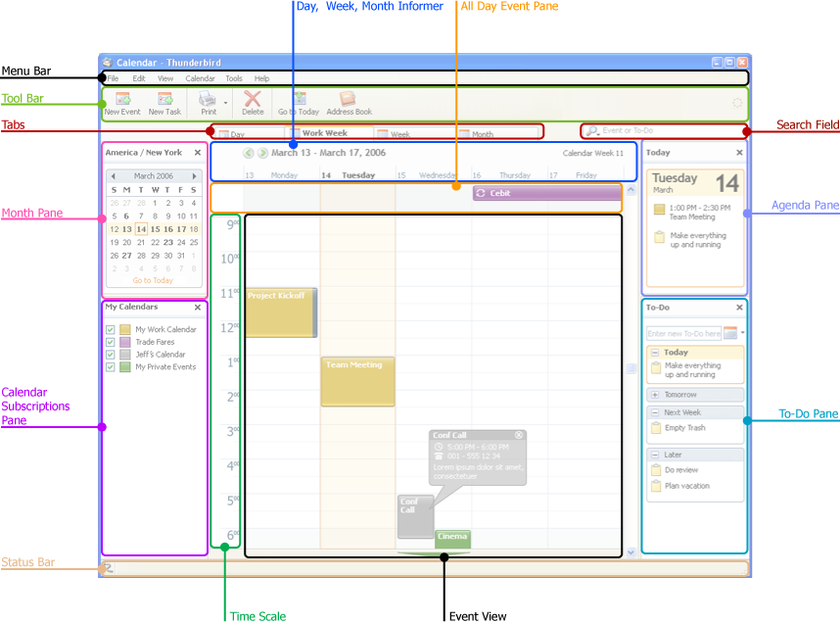Click the Event or To-Do search field

tap(665, 131)
